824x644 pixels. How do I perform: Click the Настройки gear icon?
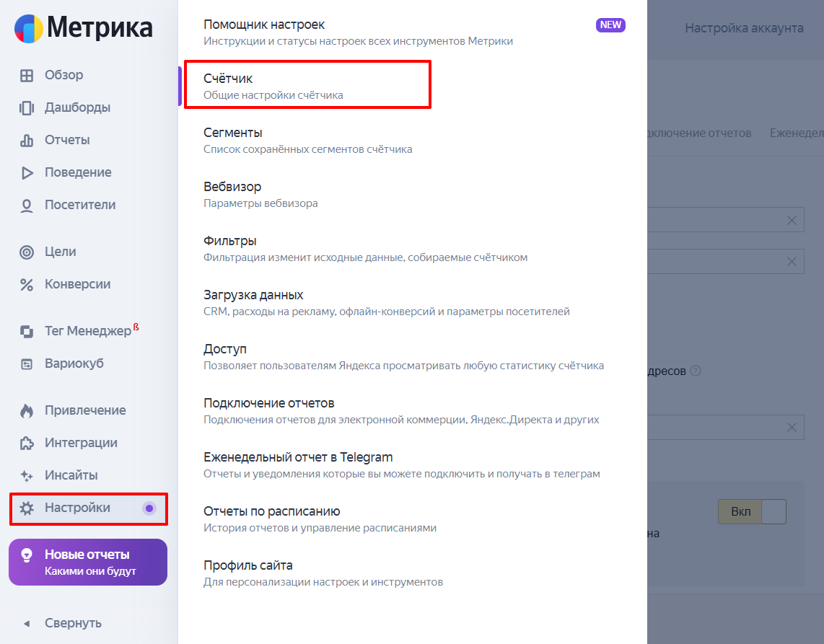click(27, 508)
